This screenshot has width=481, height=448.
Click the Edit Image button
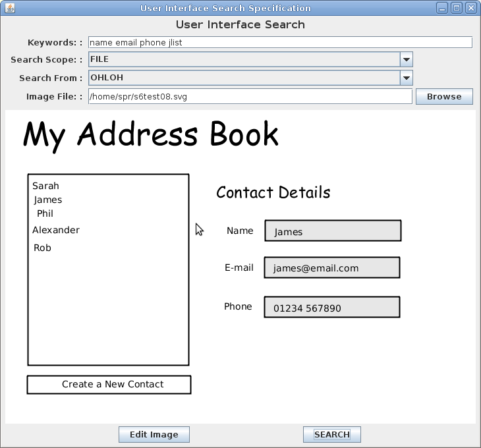[x=154, y=435]
